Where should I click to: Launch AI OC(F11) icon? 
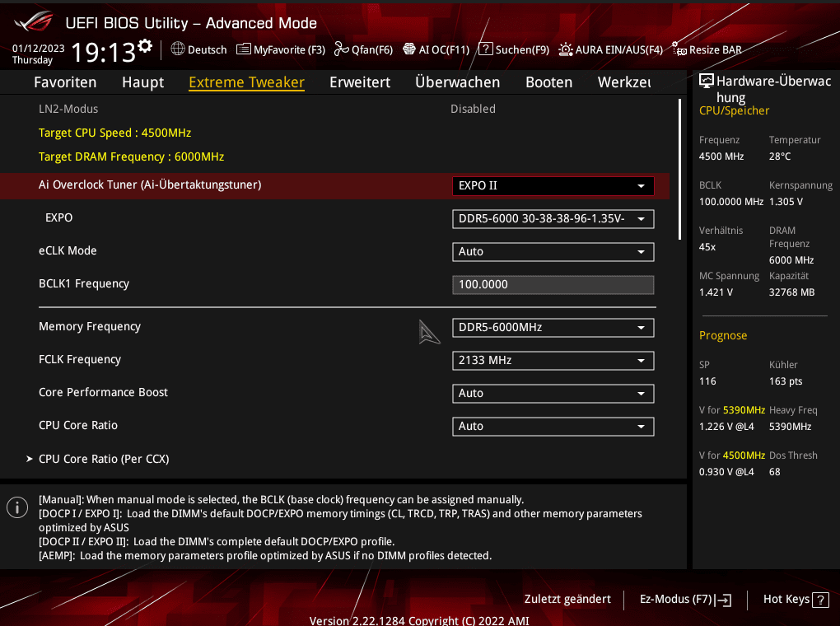click(x=409, y=49)
